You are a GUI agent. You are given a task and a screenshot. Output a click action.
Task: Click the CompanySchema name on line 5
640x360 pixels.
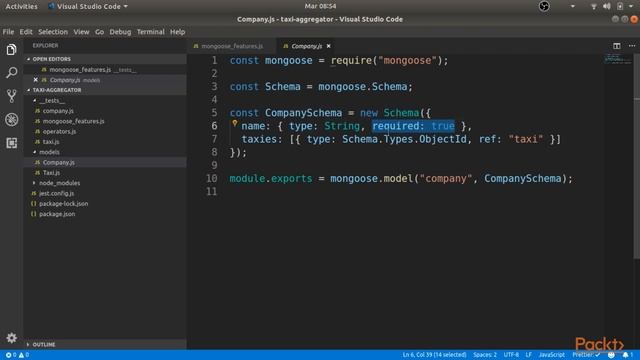click(x=303, y=113)
